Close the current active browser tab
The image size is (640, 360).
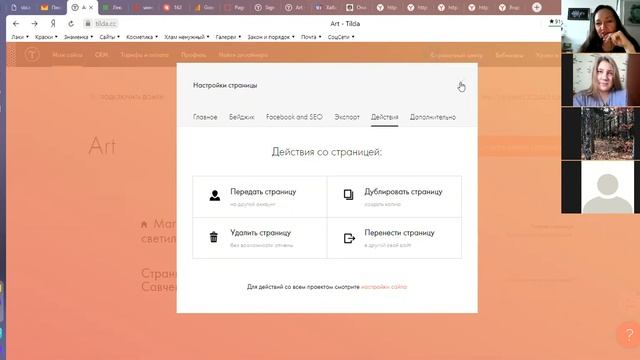[91, 7]
